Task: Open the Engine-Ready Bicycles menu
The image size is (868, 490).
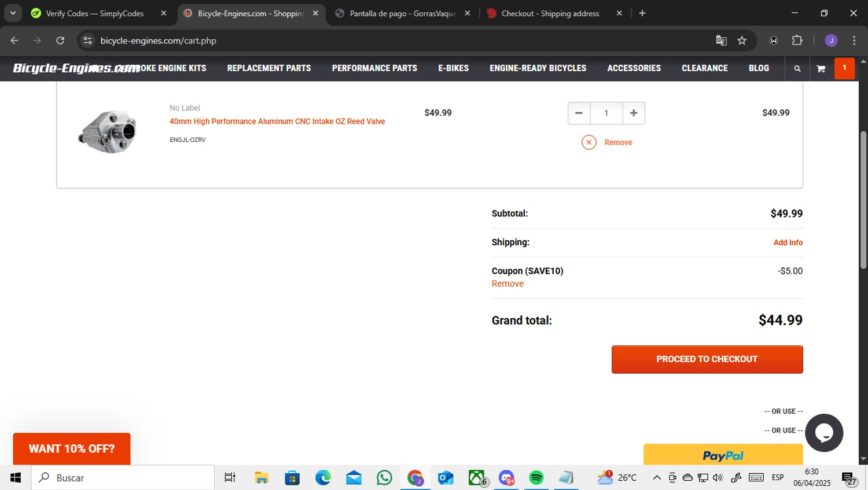Action: click(538, 68)
